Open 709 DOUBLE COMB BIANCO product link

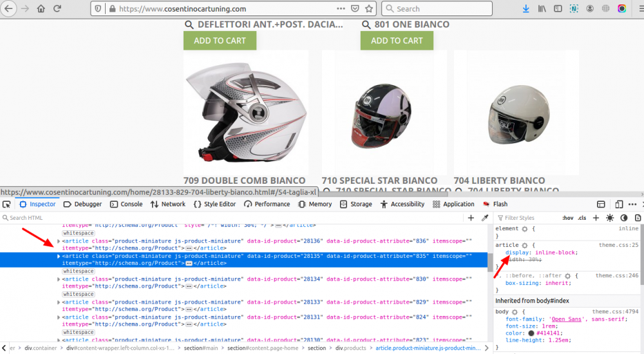pyautogui.click(x=244, y=181)
